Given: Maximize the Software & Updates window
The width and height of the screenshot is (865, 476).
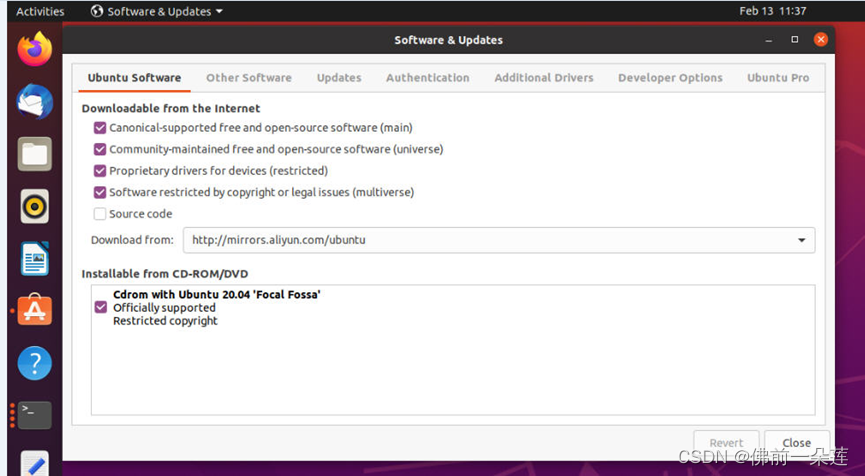Looking at the screenshot, I should [794, 40].
